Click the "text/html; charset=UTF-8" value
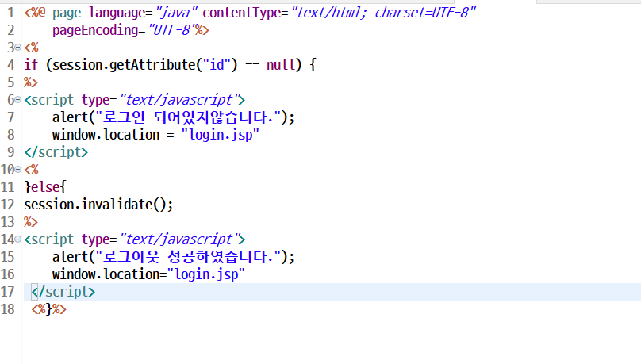641x364 pixels. click(383, 13)
